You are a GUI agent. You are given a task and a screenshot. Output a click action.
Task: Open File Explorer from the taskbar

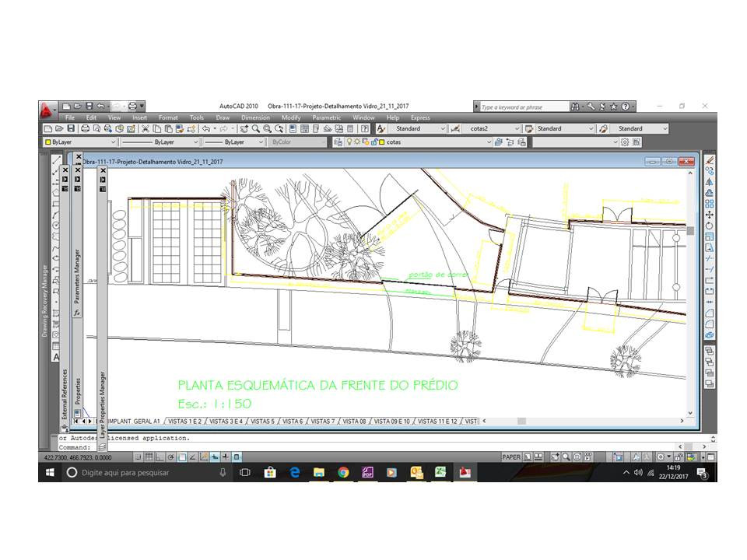319,472
